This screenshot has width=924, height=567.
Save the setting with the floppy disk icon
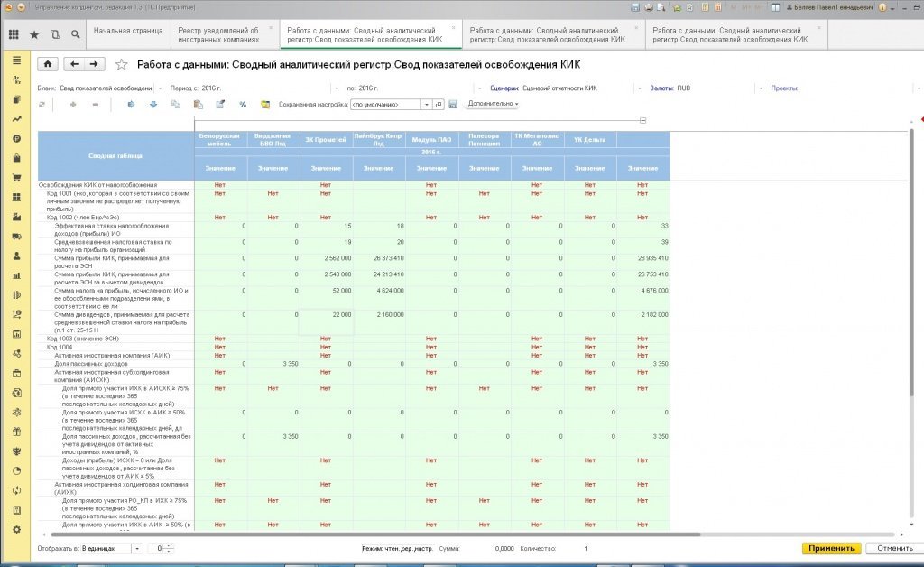(x=453, y=105)
